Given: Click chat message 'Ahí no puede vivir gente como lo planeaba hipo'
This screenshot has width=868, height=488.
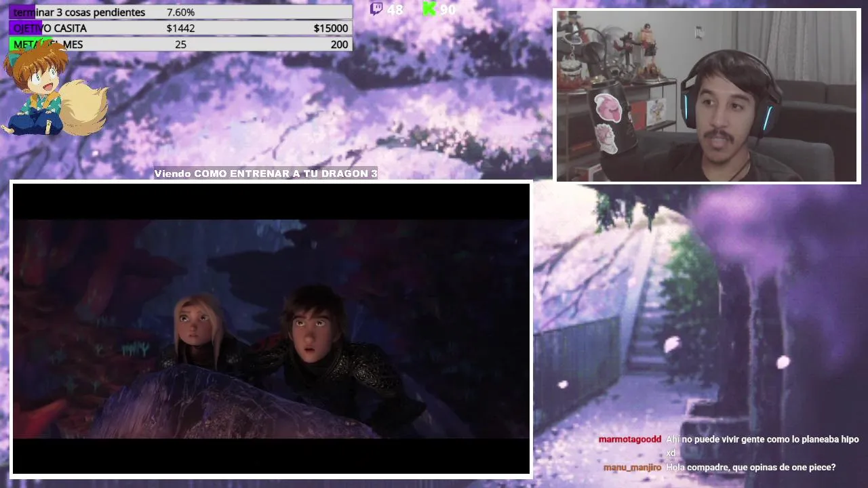Looking at the screenshot, I should (762, 439).
